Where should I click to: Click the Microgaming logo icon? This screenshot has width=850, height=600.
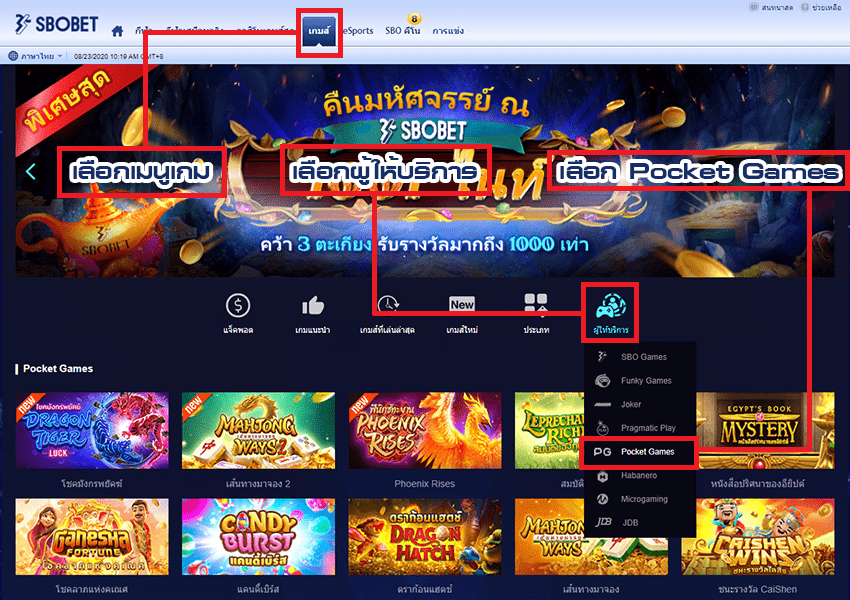coord(602,499)
